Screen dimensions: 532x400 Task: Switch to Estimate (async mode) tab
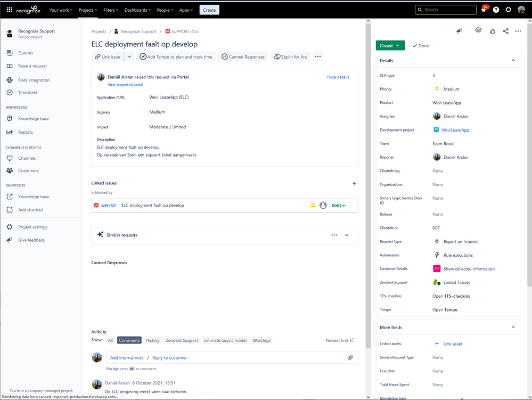click(x=225, y=340)
